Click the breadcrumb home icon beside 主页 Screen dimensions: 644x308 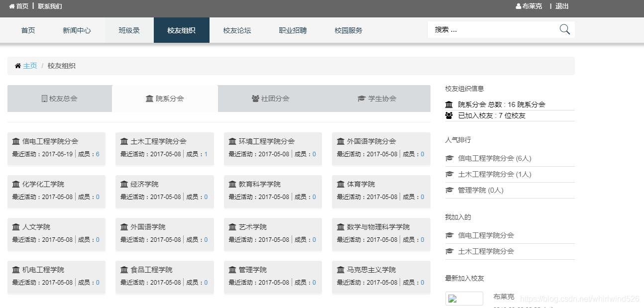pyautogui.click(x=18, y=66)
